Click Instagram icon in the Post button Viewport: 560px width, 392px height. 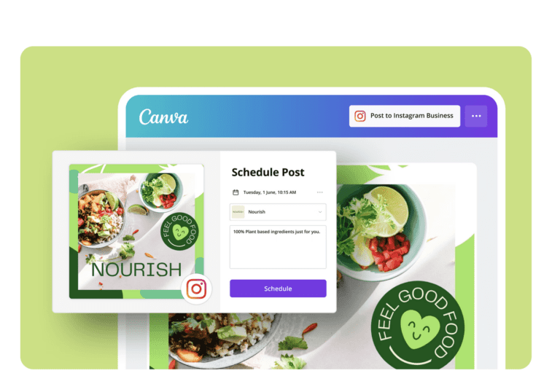(359, 116)
